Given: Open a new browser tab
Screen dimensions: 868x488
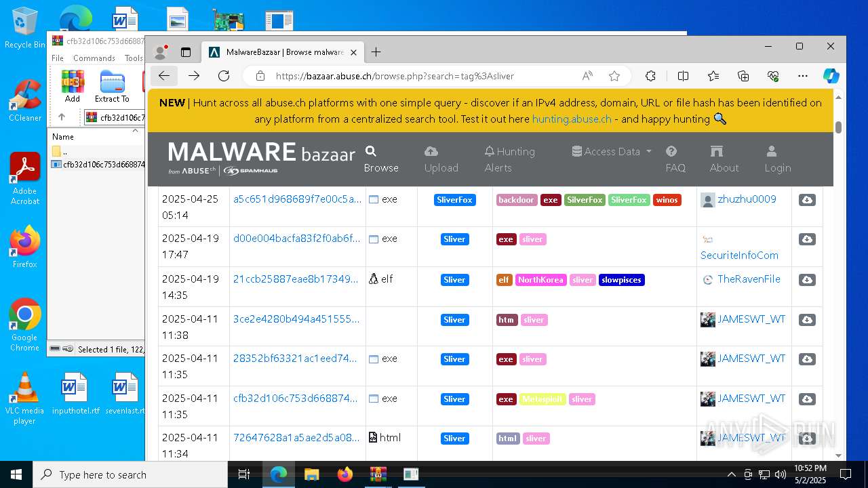Looking at the screenshot, I should [x=376, y=52].
